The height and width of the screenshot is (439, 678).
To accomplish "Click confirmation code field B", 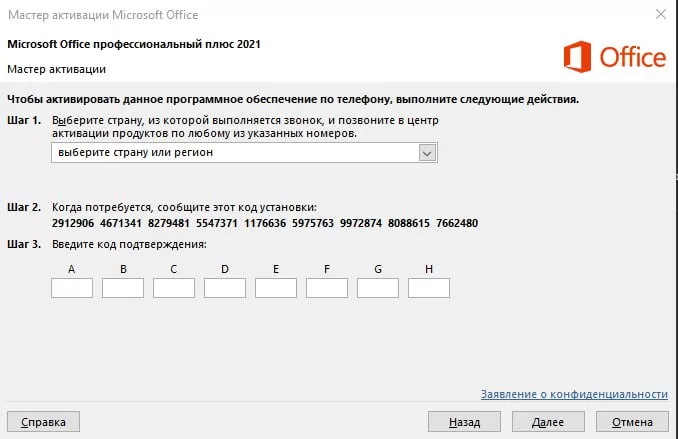I will tap(123, 288).
